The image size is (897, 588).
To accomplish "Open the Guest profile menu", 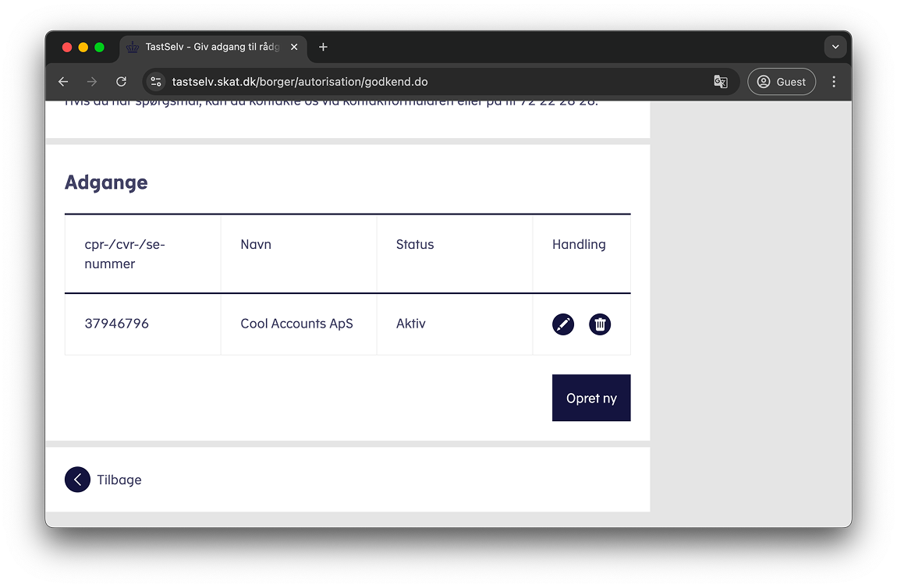I will 782,82.
